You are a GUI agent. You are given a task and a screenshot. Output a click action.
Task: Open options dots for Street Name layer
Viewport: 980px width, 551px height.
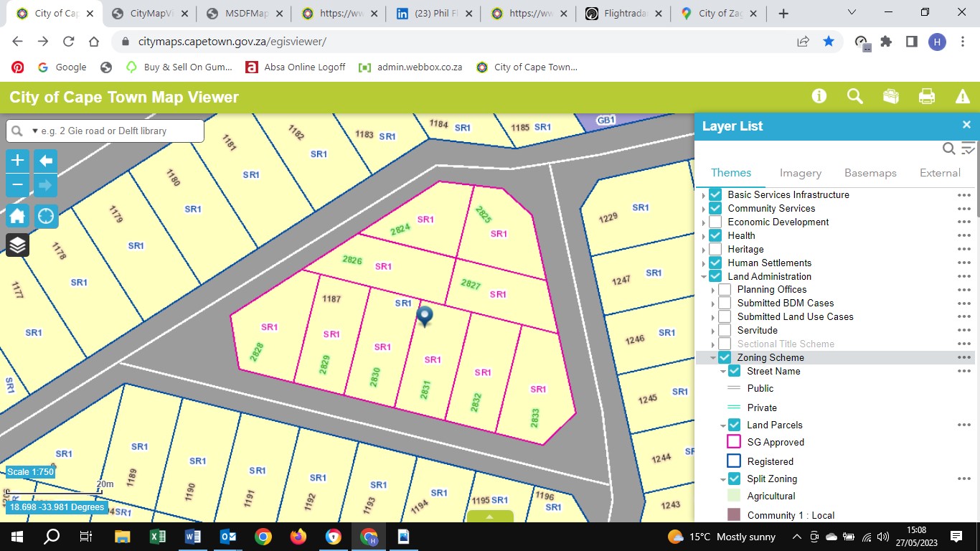click(963, 371)
